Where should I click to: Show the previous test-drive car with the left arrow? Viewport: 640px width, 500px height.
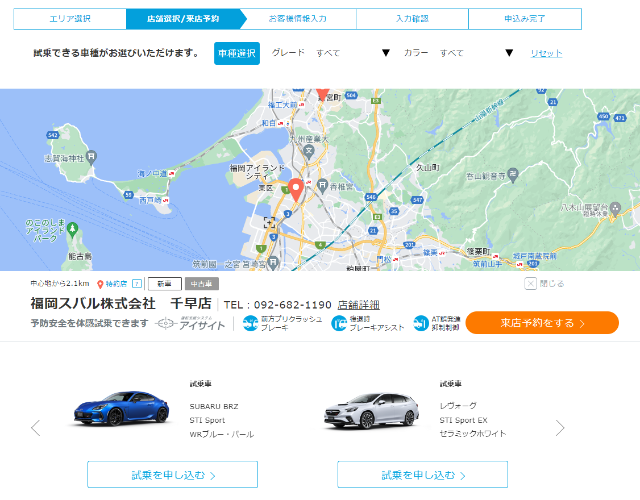(x=36, y=428)
